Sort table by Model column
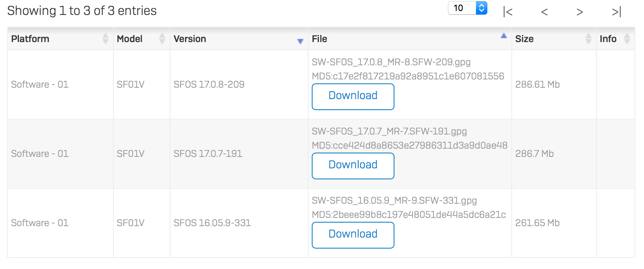644x269 pixels. click(x=142, y=39)
